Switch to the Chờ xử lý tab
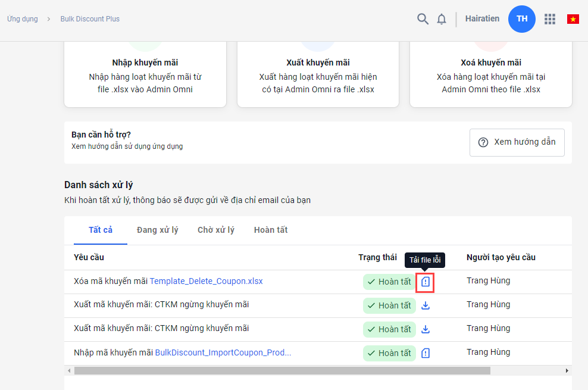 [216, 230]
